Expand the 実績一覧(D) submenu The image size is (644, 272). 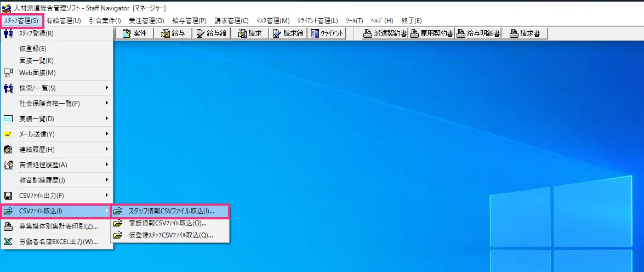(56, 119)
